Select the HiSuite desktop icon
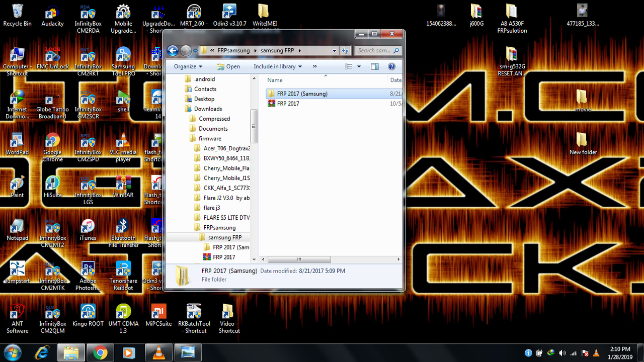 (x=53, y=187)
